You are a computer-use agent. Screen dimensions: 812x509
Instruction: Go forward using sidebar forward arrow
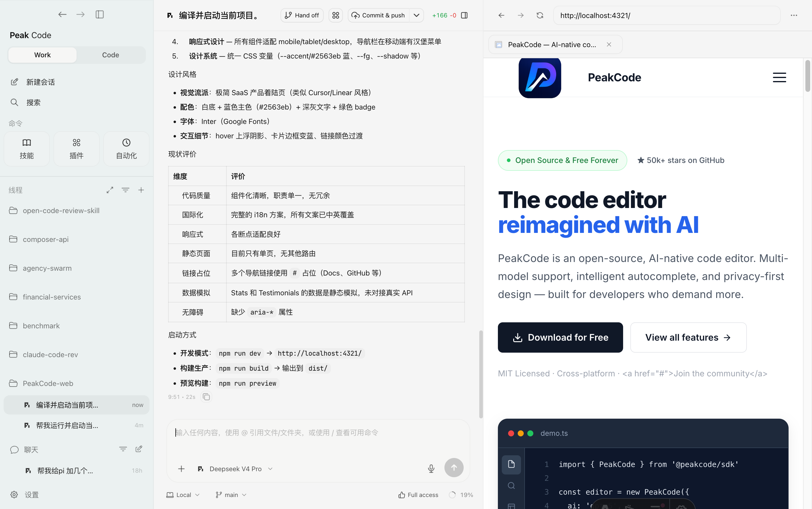(x=80, y=14)
